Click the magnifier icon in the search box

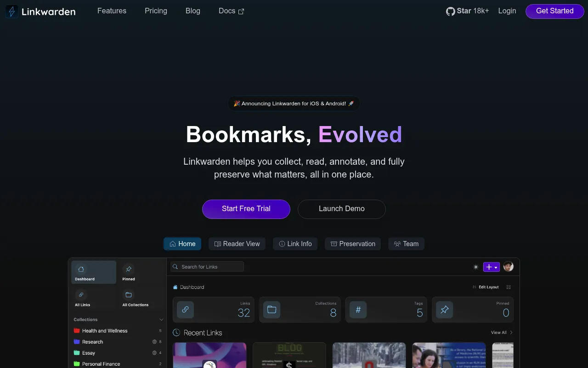click(x=175, y=267)
